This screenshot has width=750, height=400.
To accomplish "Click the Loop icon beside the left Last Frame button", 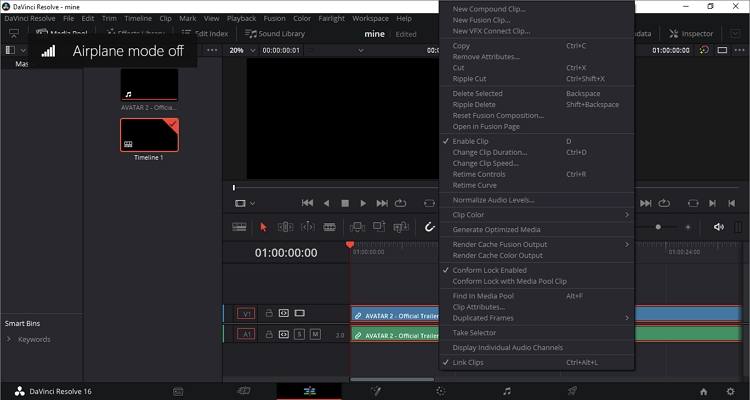I will point(400,203).
